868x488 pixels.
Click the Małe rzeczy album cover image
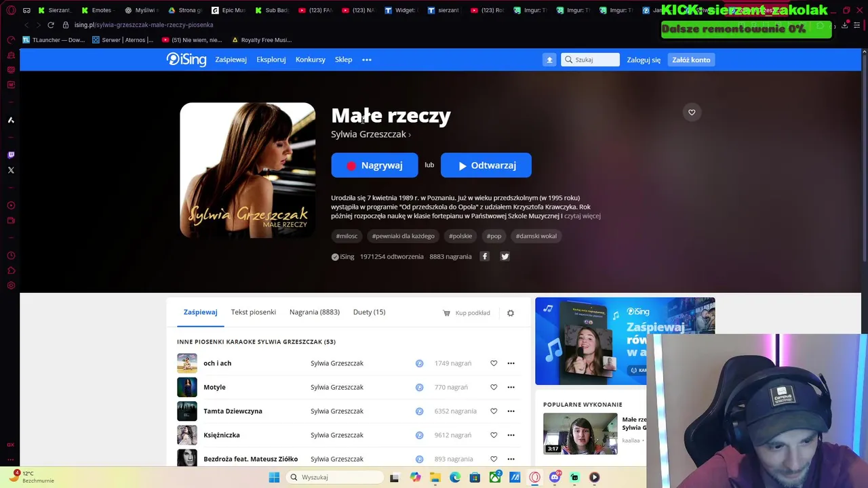[248, 170]
